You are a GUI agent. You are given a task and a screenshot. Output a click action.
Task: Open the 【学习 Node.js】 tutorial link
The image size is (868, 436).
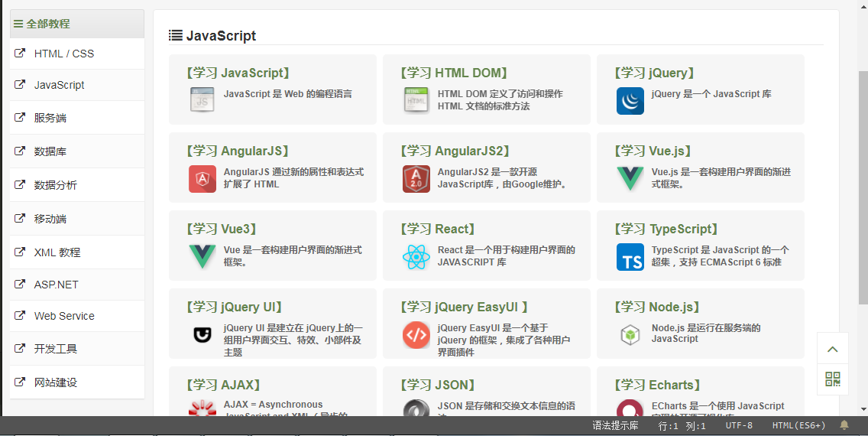[656, 307]
